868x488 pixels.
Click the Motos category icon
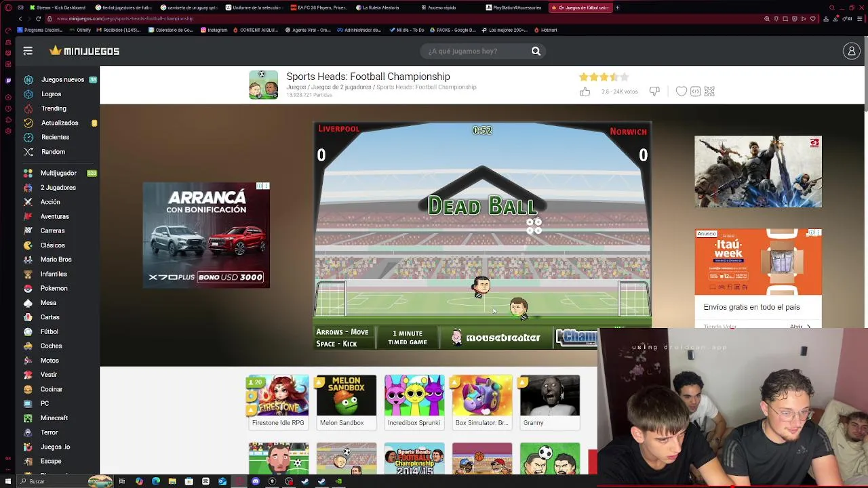click(x=28, y=361)
